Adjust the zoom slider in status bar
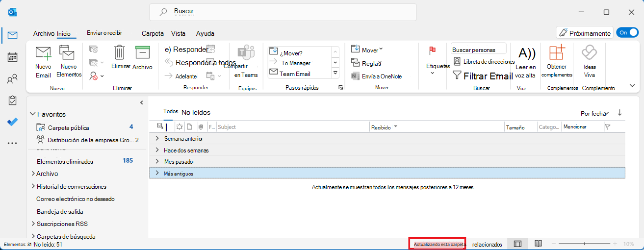 (585, 244)
